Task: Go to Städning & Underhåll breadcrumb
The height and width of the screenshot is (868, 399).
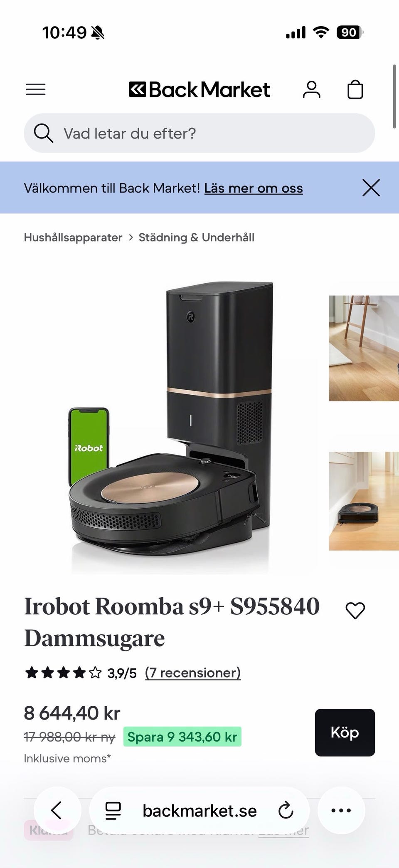Action: [x=197, y=237]
